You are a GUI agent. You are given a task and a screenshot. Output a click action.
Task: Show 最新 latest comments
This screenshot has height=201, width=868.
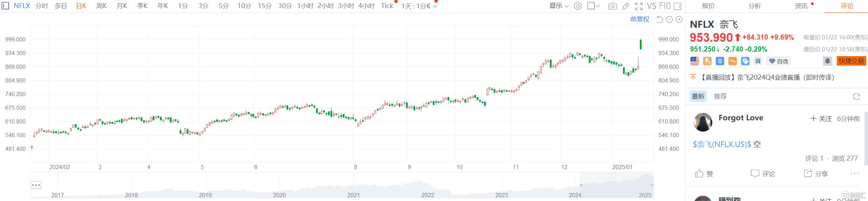[x=698, y=96]
